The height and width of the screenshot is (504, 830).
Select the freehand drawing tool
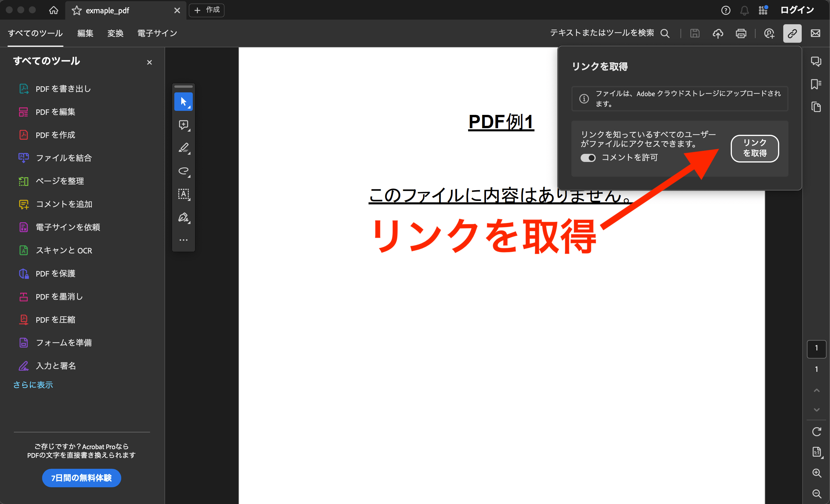[184, 171]
